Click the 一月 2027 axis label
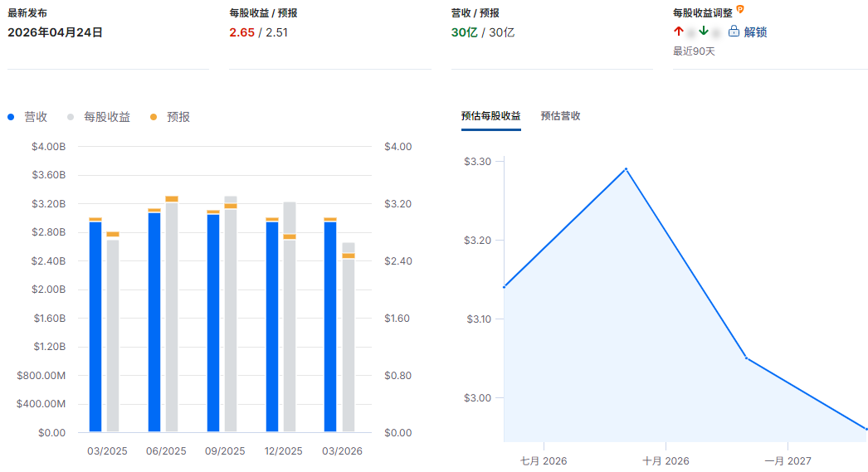Viewport: 868px width, 472px height. [x=788, y=461]
